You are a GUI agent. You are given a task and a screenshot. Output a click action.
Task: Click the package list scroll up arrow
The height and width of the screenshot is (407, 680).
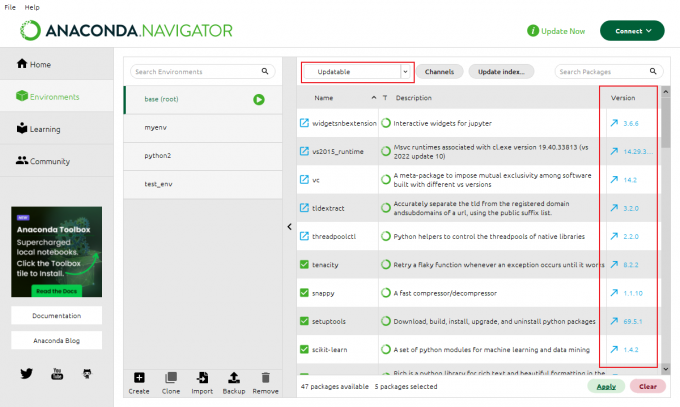click(x=666, y=92)
